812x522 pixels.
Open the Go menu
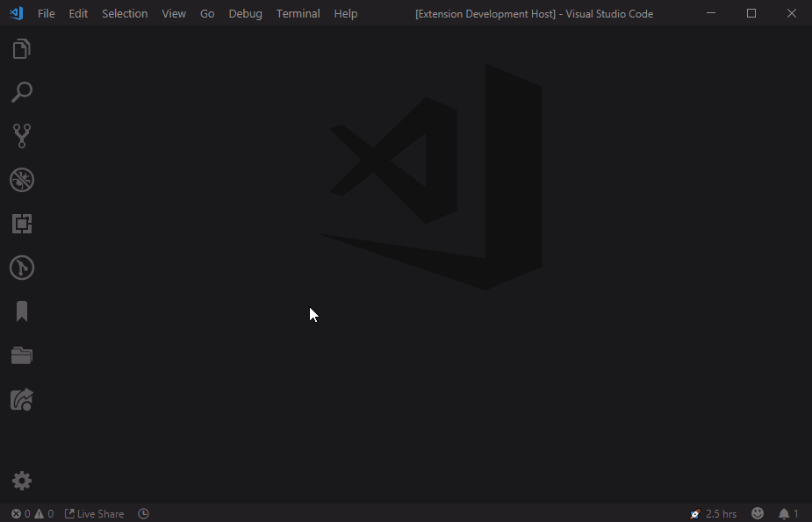[207, 13]
